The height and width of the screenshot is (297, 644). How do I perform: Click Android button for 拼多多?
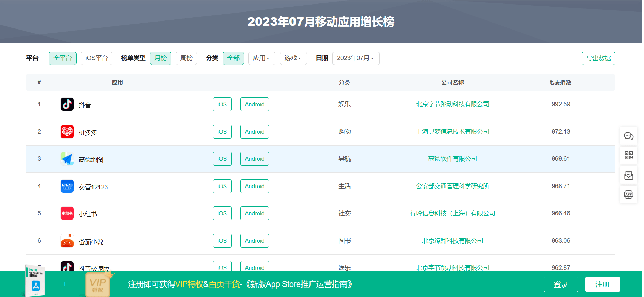pos(255,132)
